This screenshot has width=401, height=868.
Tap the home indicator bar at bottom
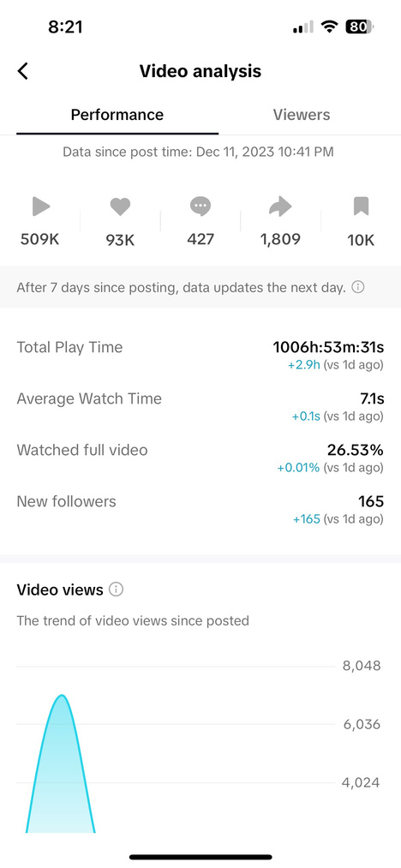[x=200, y=857]
